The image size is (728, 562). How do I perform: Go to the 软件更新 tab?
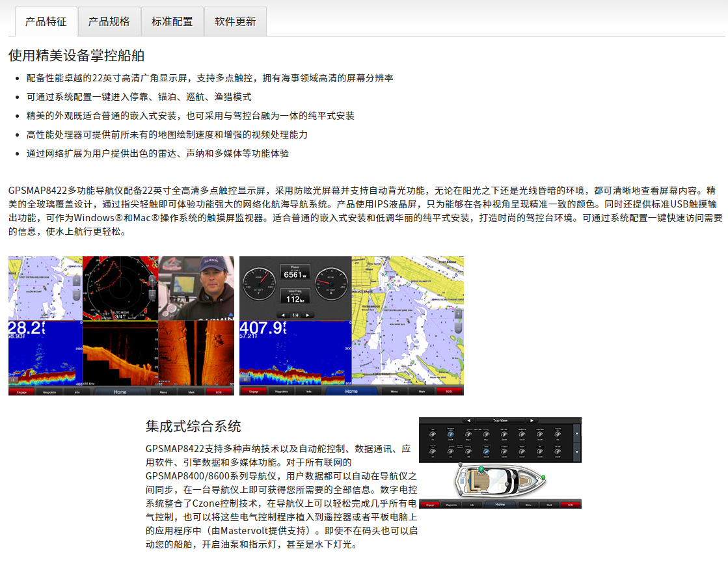pos(236,21)
